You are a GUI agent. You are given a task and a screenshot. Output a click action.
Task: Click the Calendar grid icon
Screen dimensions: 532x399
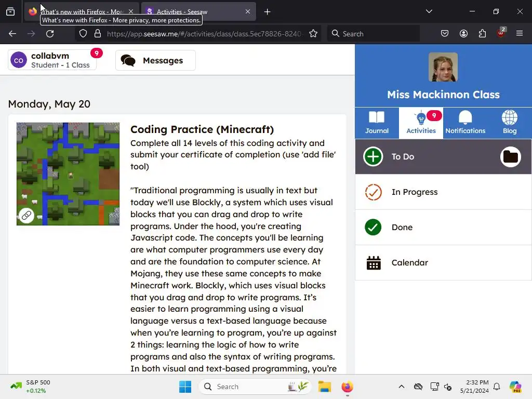[374, 262]
